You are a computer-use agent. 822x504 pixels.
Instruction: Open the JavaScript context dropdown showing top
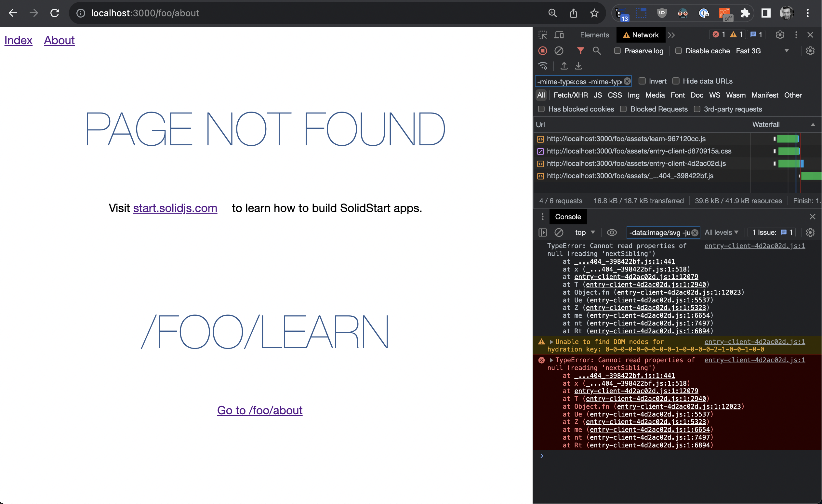(x=585, y=232)
